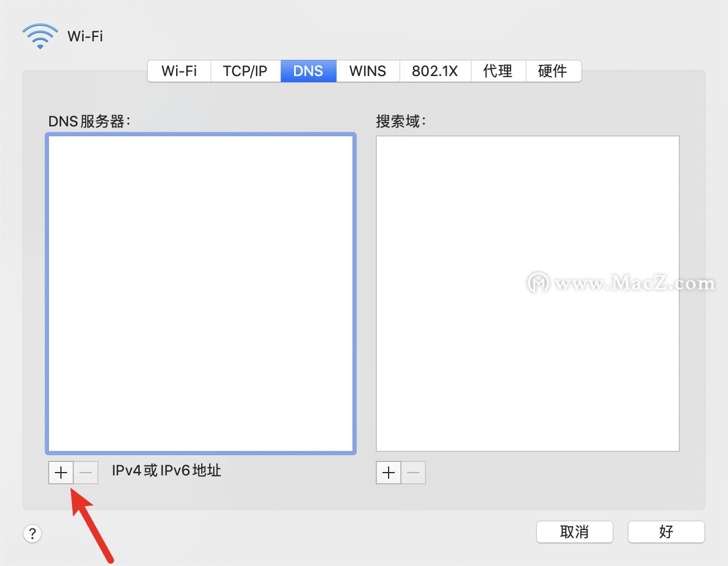This screenshot has height=566, width=728.
Task: Switch to the 硬件 hardware tab
Action: pos(553,71)
